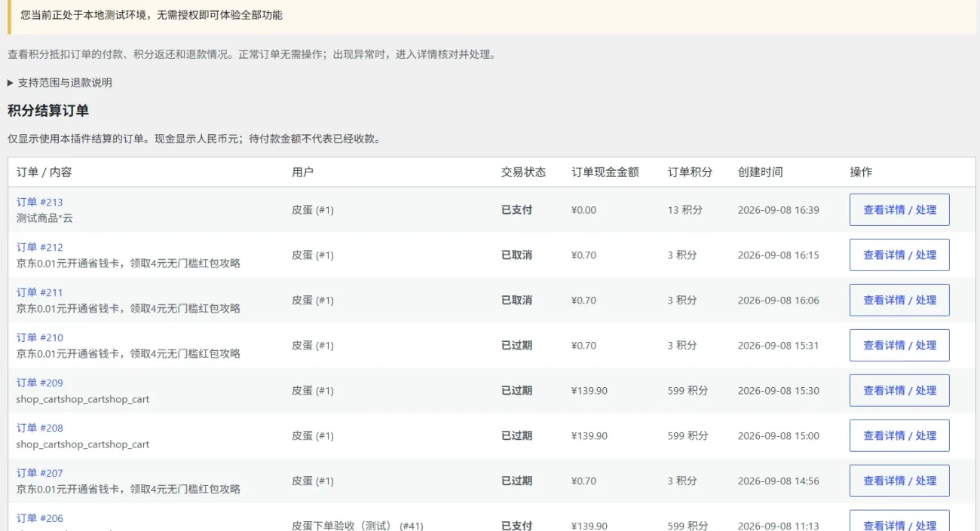Click the ¥0.00 cash amount
Screen dimensions: 980x531
pos(583,210)
